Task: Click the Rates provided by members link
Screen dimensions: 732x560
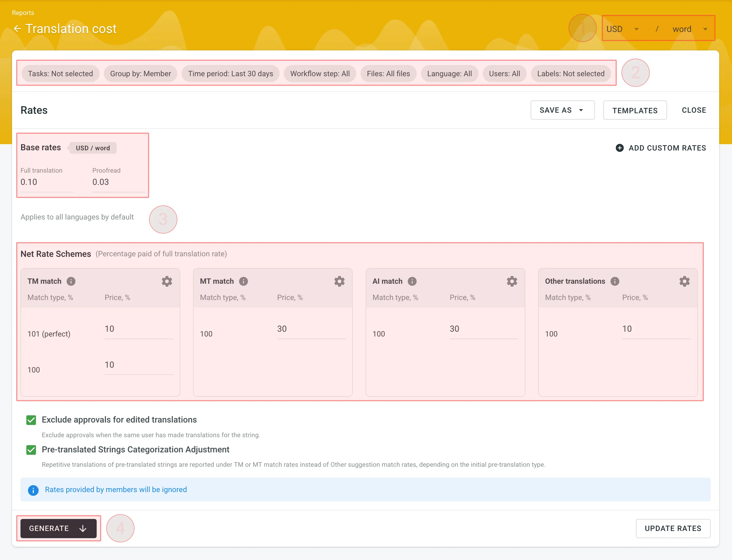Action: 115,489
